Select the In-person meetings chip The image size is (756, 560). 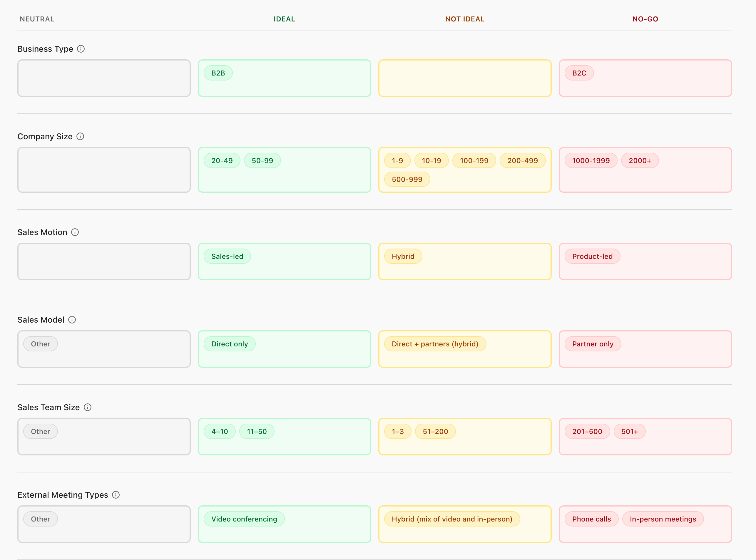(x=663, y=519)
